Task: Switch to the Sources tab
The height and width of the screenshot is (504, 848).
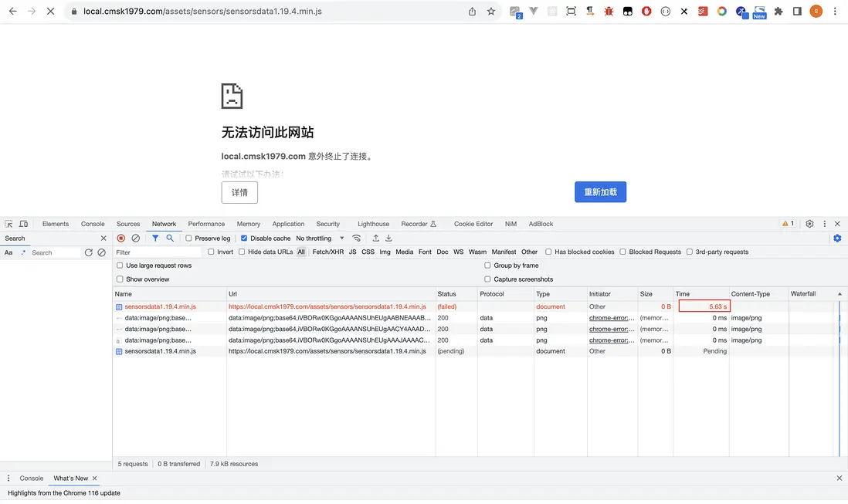Action: [128, 224]
